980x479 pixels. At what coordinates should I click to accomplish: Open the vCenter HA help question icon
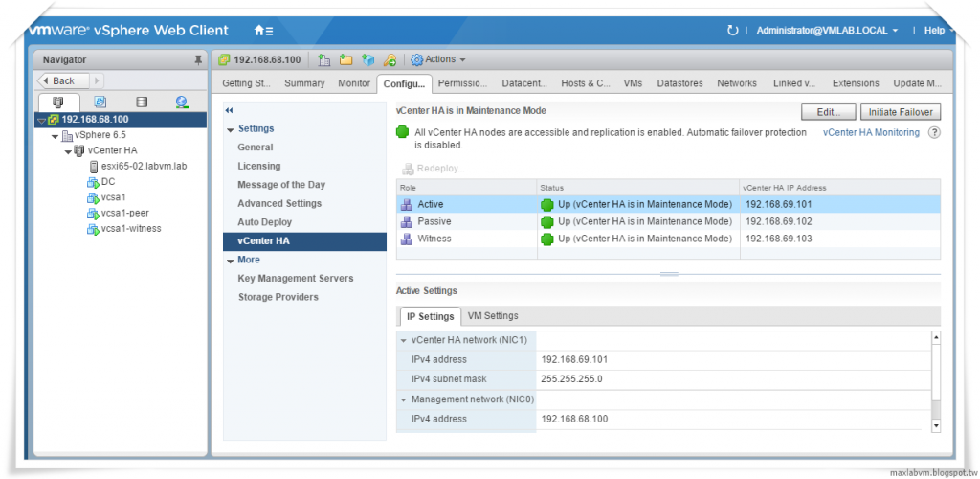pyautogui.click(x=934, y=132)
